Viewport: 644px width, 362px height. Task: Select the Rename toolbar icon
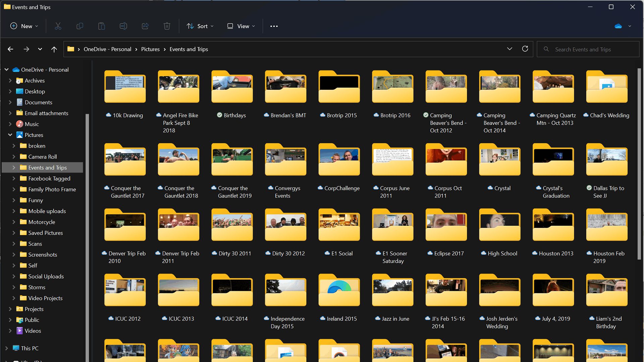click(x=123, y=26)
